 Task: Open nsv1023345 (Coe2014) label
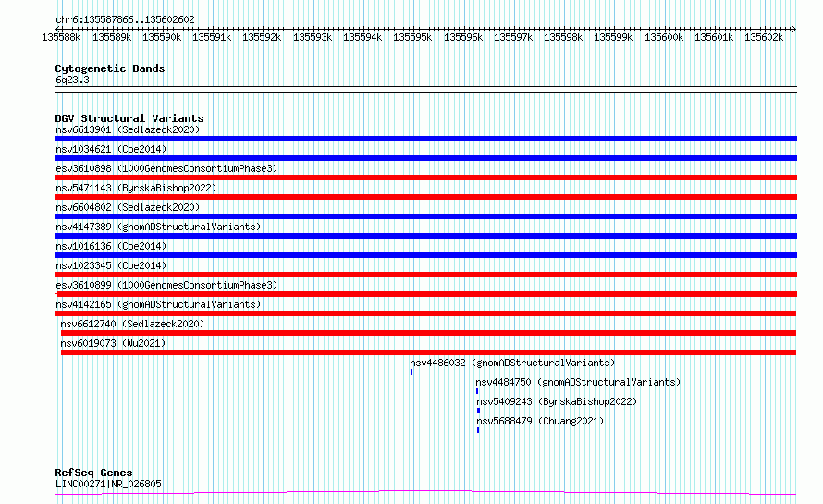(111, 265)
